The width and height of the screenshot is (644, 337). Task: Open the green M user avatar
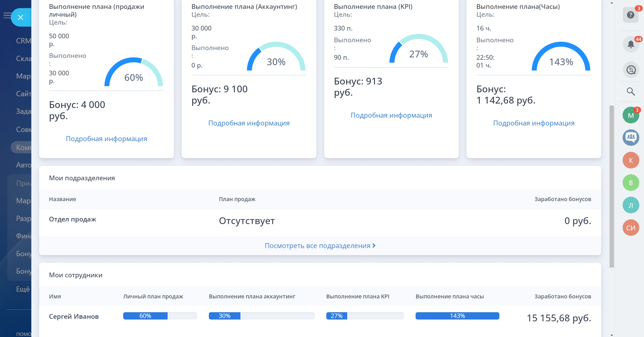[631, 115]
